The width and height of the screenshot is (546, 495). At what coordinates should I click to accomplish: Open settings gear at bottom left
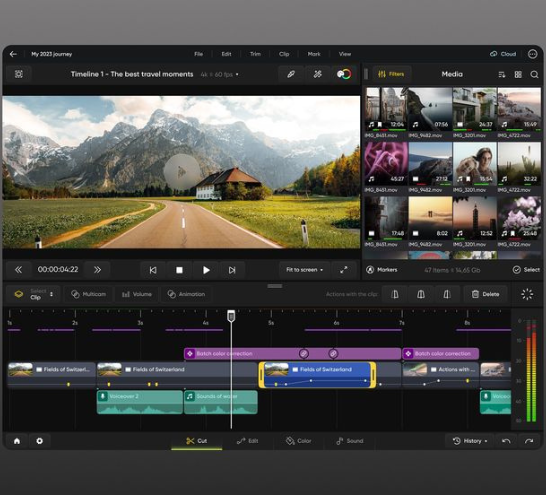pyautogui.click(x=40, y=441)
